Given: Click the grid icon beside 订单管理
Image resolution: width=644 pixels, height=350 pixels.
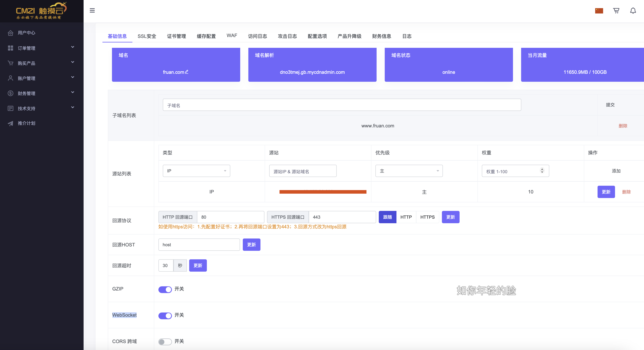Looking at the screenshot, I should [x=11, y=48].
